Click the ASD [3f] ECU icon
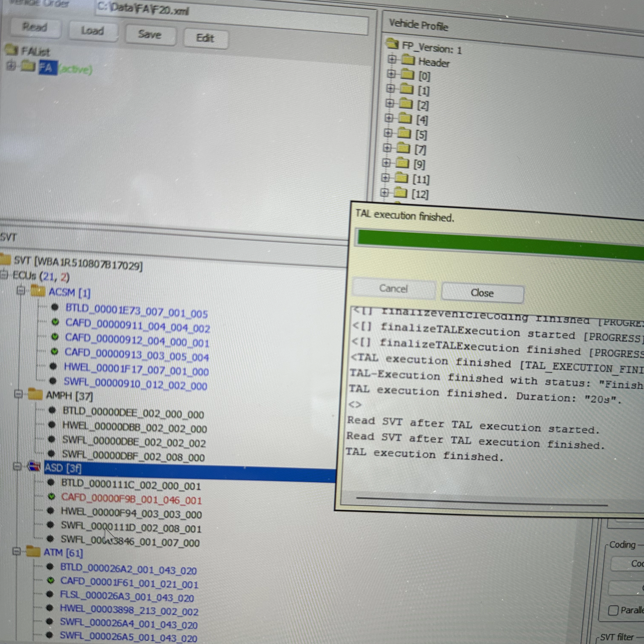 click(x=34, y=466)
